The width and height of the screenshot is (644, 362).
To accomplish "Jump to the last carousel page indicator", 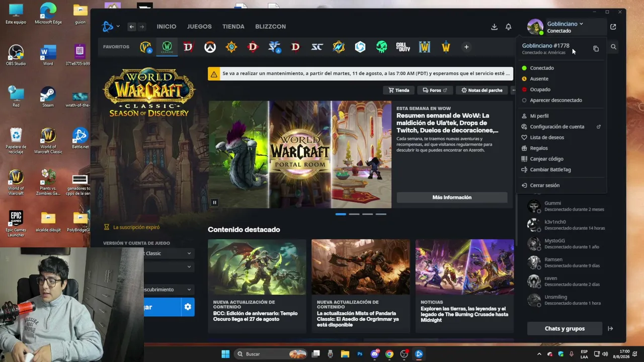I will click(x=381, y=214).
